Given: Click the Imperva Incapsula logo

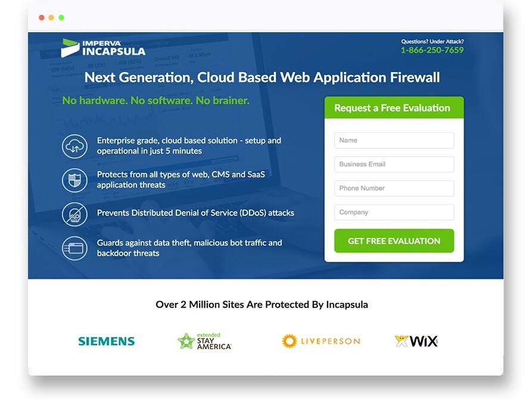Looking at the screenshot, I should click(x=103, y=48).
